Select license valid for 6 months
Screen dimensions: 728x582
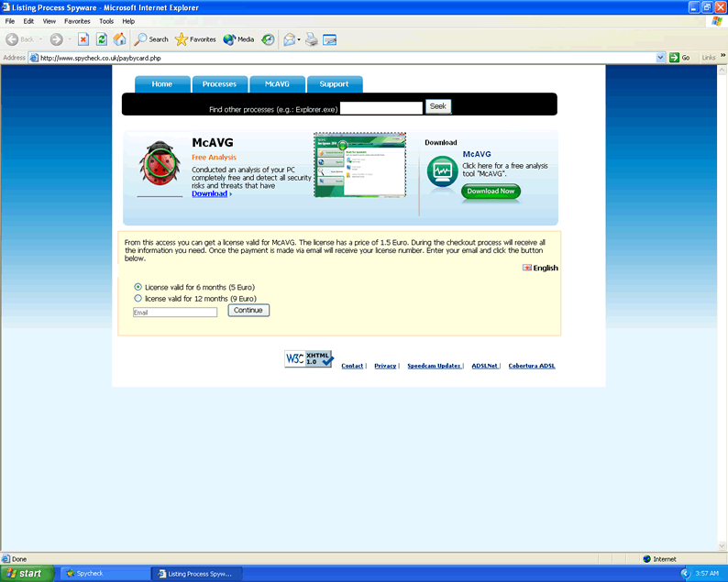pyautogui.click(x=138, y=287)
